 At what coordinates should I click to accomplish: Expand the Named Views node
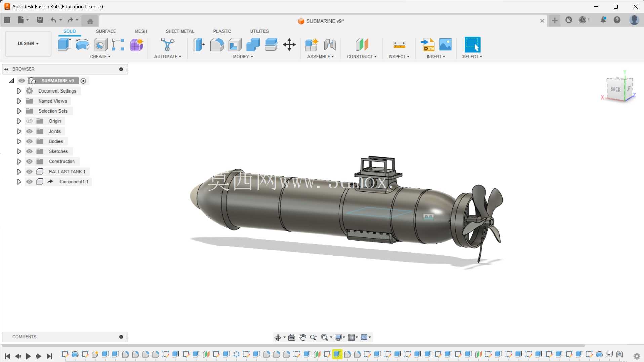click(x=19, y=101)
